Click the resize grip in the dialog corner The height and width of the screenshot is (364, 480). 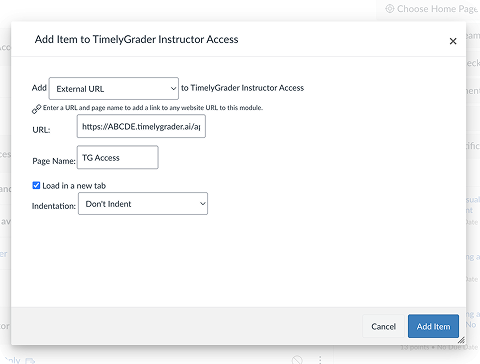click(x=461, y=340)
